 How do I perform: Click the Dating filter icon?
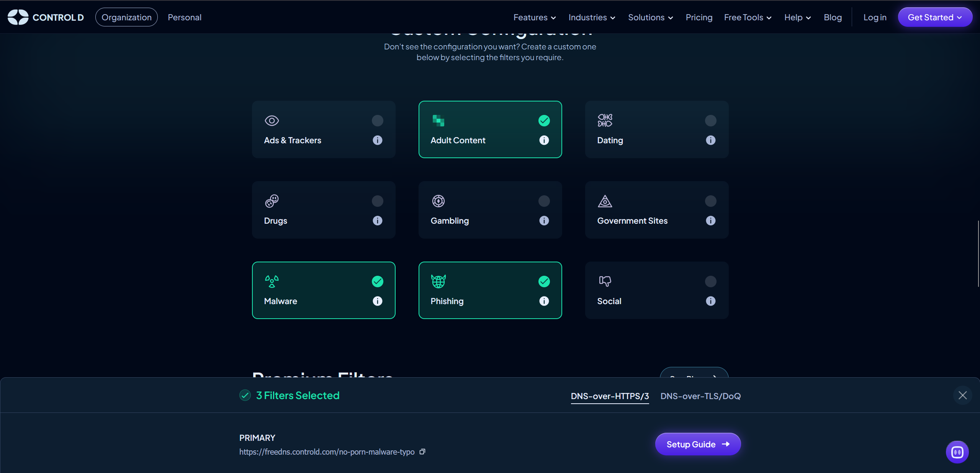605,120
